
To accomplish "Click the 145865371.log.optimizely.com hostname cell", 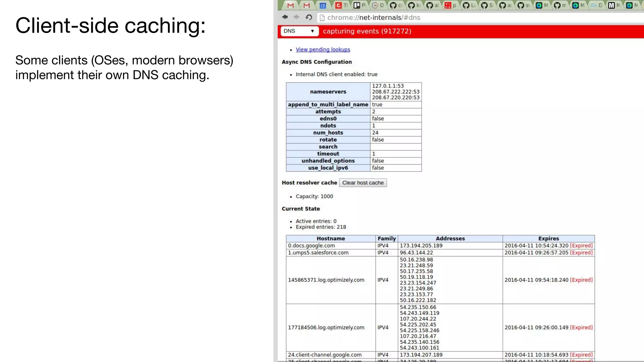I will [x=331, y=280].
